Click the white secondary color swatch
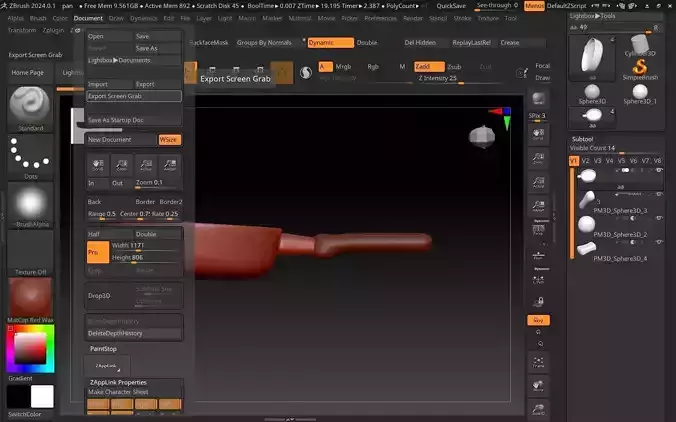This screenshot has height=422, width=676. [42, 397]
